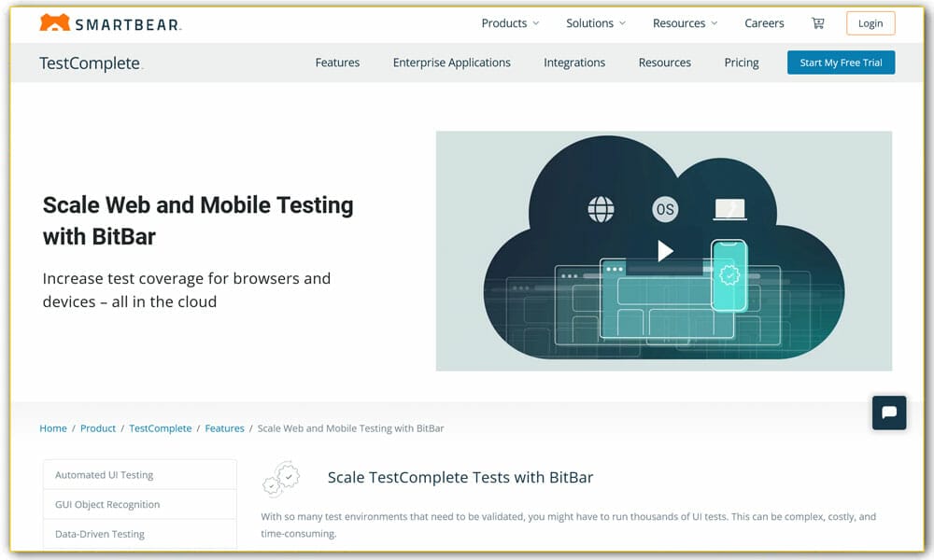Screen dimensions: 934x560
Task: Switch to the Integrations tab
Action: point(574,63)
